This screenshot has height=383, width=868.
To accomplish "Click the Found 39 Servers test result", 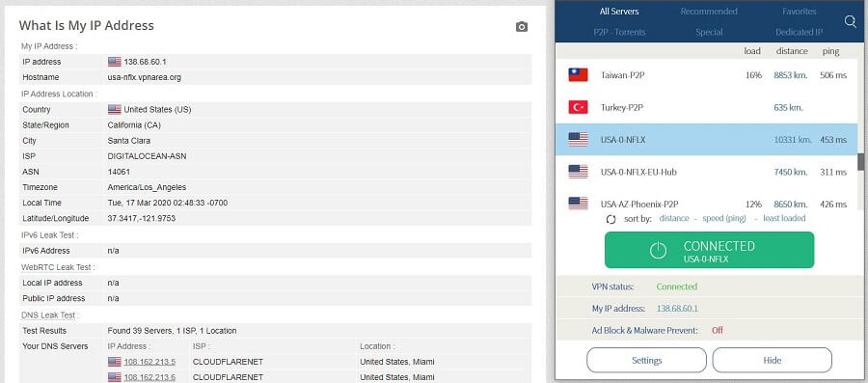I will pos(172,330).
